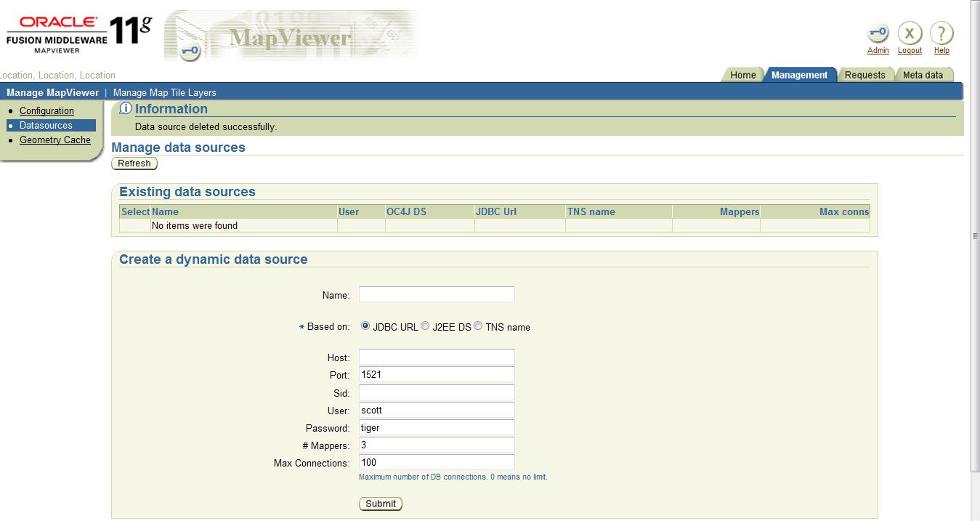Select the JDBC URL radio button

(x=365, y=326)
